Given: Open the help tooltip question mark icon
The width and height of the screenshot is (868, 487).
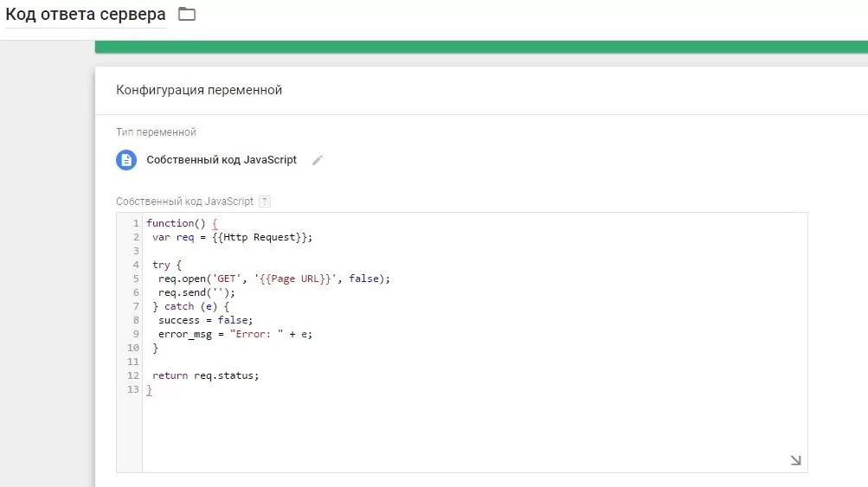Looking at the screenshot, I should [265, 202].
